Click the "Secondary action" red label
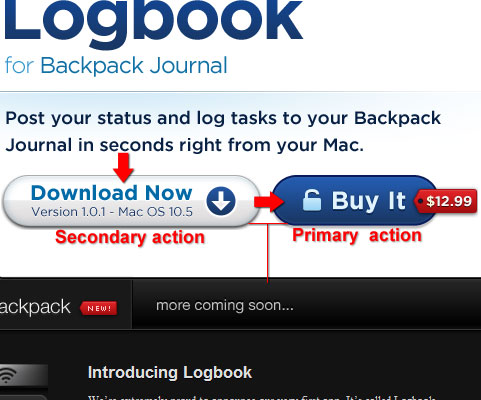The height and width of the screenshot is (400, 481). tap(130, 237)
